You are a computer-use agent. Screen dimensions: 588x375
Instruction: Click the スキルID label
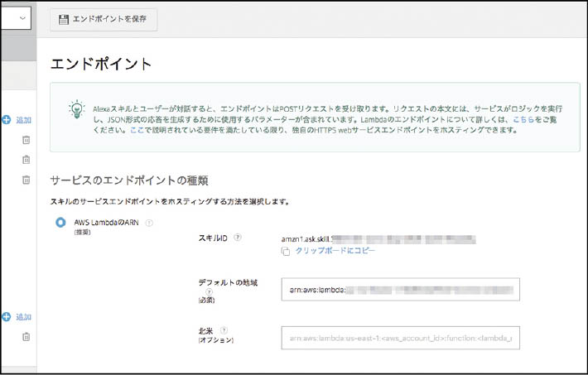click(213, 238)
